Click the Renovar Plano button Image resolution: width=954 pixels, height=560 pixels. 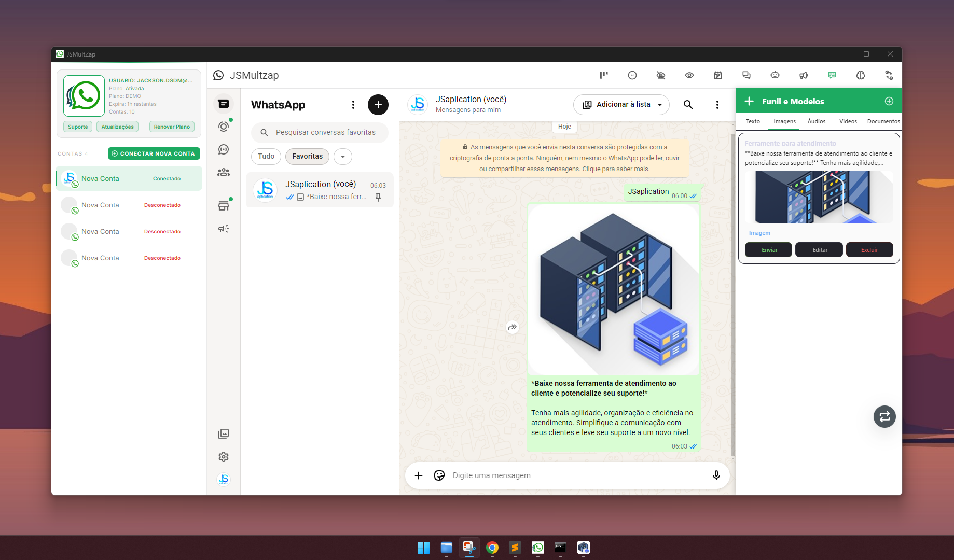tap(172, 127)
